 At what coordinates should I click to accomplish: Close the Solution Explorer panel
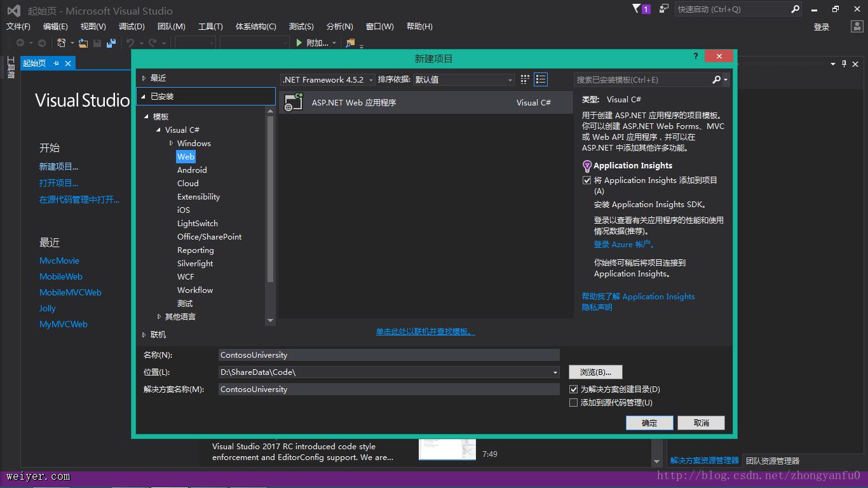(x=856, y=64)
